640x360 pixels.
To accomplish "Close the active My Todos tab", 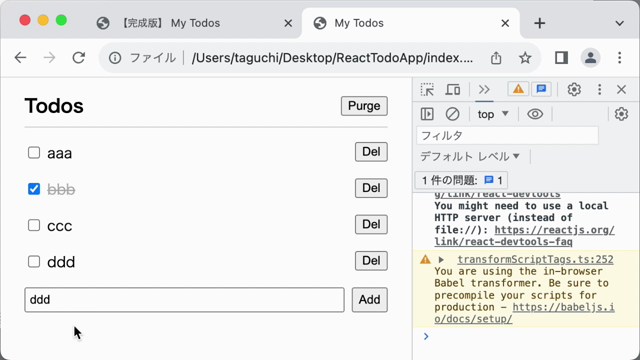I will pos(505,23).
